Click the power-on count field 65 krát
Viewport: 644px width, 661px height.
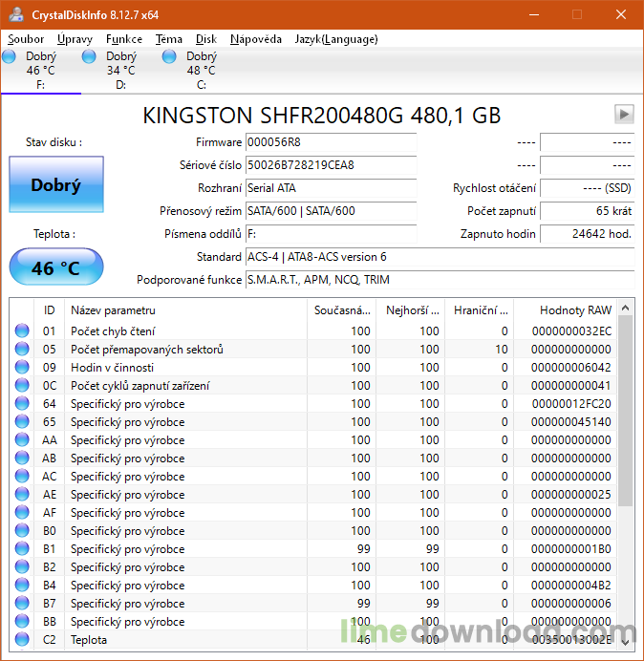587,211
